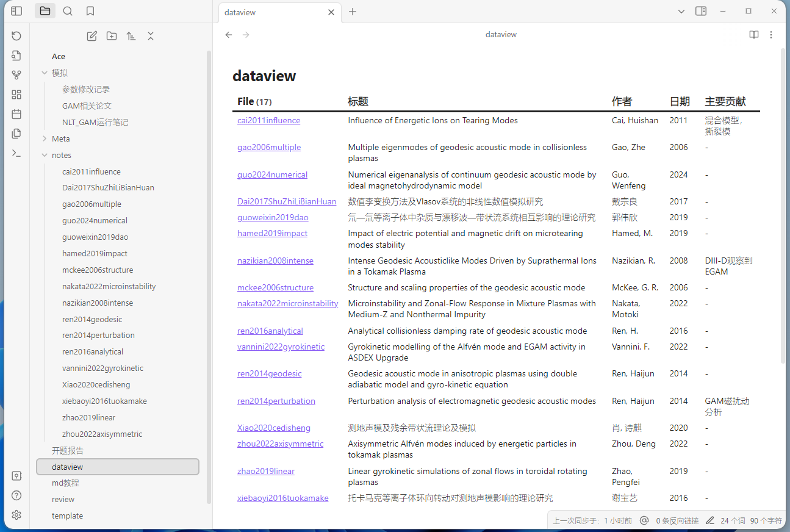
Task: Open the bookmarks panel
Action: (x=90, y=11)
